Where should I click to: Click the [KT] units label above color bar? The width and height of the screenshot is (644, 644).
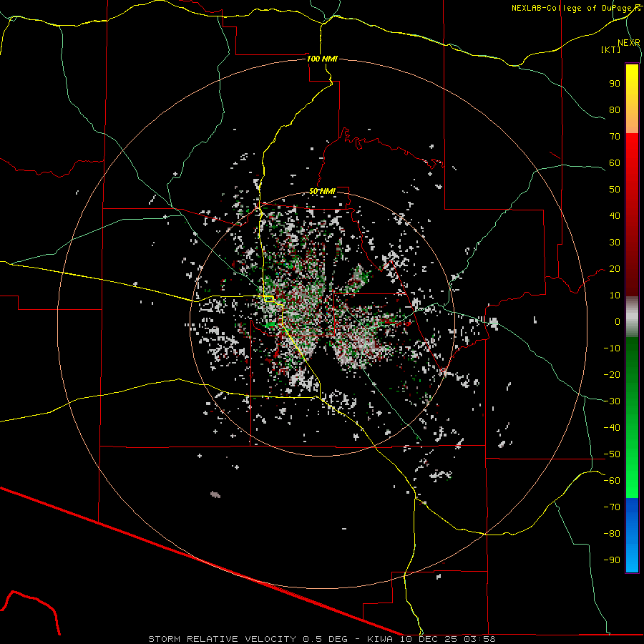[x=611, y=49]
